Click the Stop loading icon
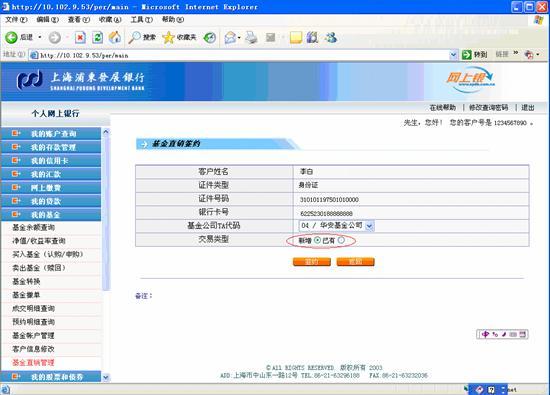This screenshot has width=550, height=395. click(80, 38)
